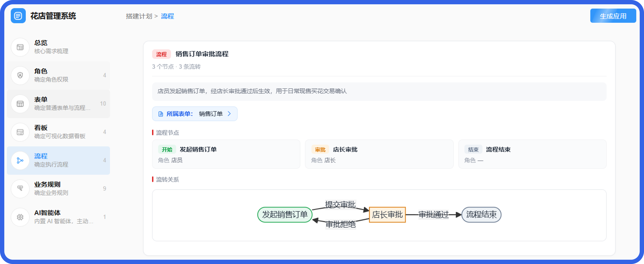Click the 搭建计划 breadcrumb link
The width and height of the screenshot is (644, 264).
[139, 16]
